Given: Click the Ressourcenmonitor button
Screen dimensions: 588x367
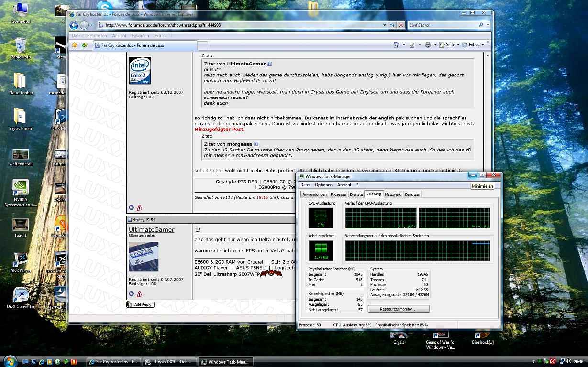Looking at the screenshot, I should click(399, 309).
